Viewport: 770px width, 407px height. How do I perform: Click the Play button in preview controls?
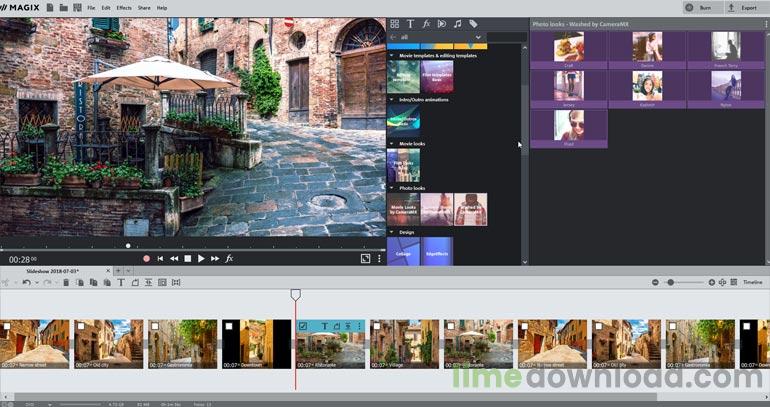click(201, 258)
